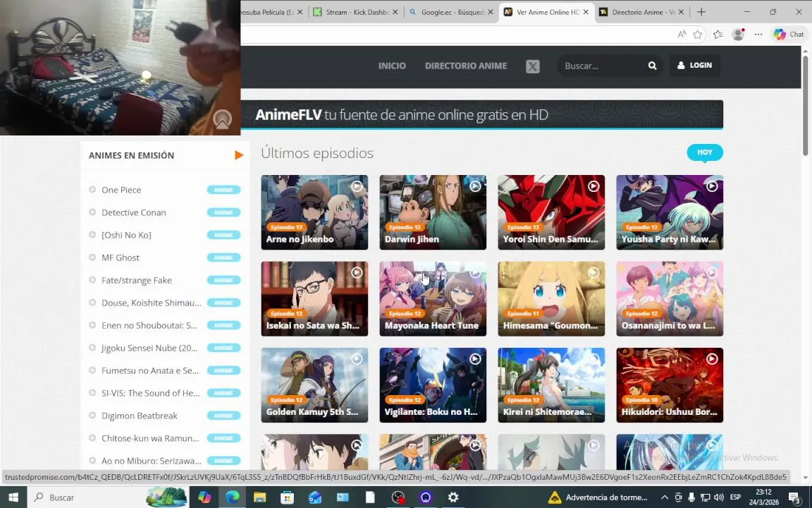Open the Favorites list icon in Edge toolbar
This screenshot has width=812, height=508.
click(x=718, y=35)
